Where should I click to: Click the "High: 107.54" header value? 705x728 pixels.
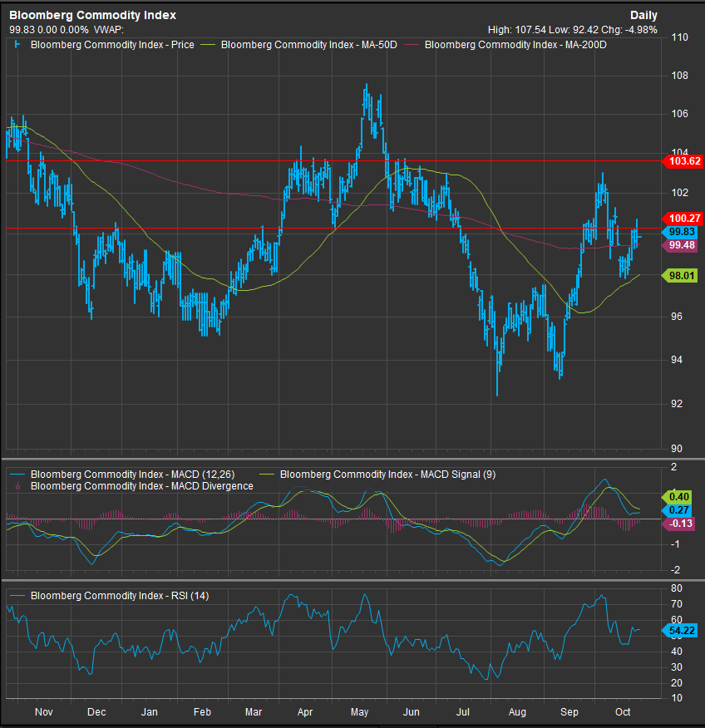[517, 30]
